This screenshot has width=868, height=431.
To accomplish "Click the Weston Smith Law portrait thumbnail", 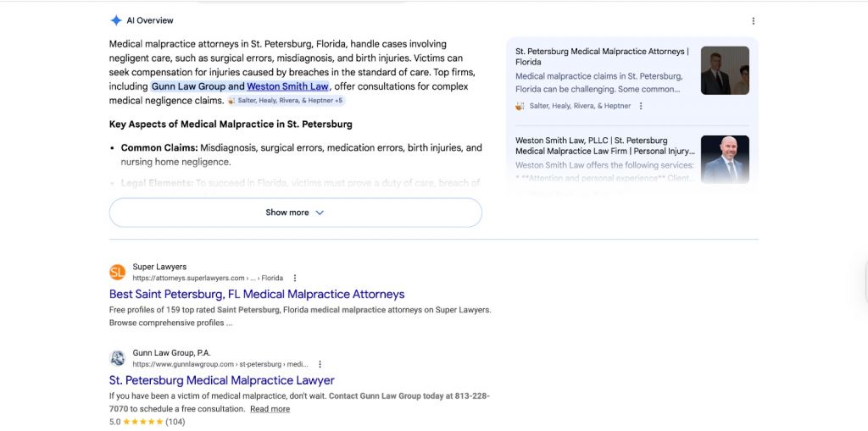I will (725, 159).
